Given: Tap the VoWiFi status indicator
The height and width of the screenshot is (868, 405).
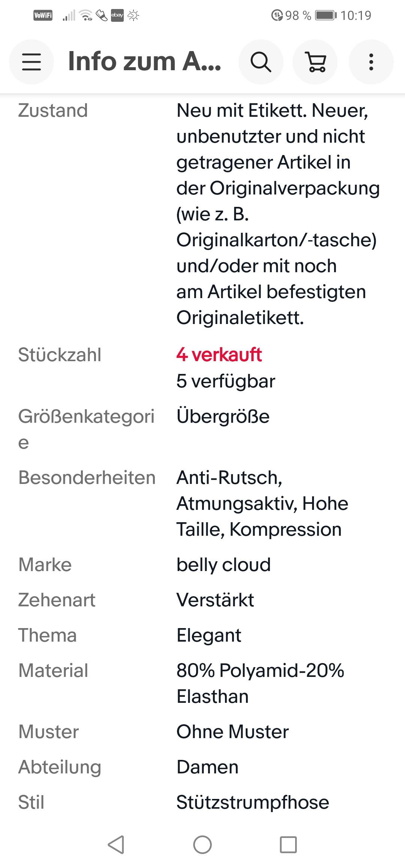Looking at the screenshot, I should click(43, 15).
